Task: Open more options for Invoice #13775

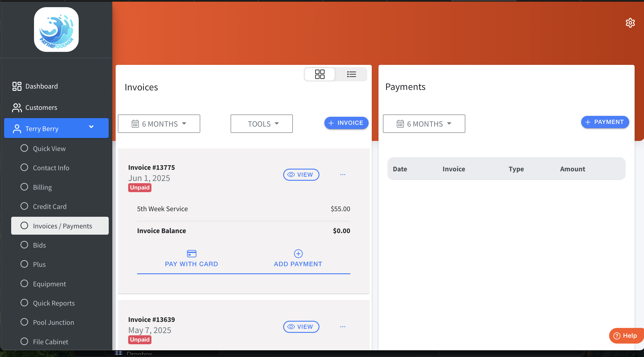Action: tap(342, 174)
